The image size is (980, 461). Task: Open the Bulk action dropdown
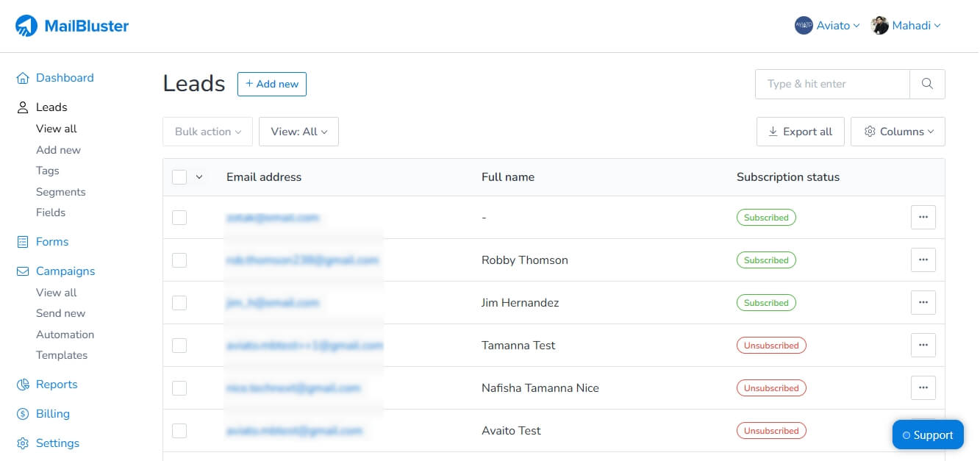coord(207,132)
